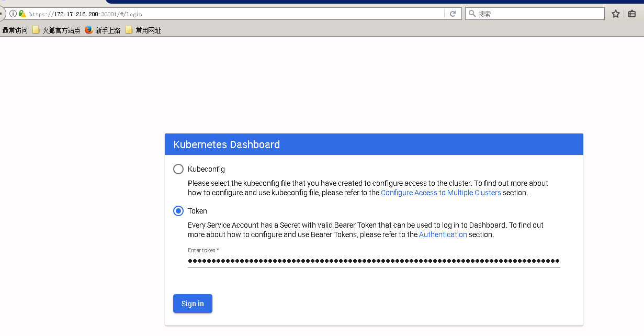
Task: Select the Kubeconfig radio button
Action: (x=178, y=169)
